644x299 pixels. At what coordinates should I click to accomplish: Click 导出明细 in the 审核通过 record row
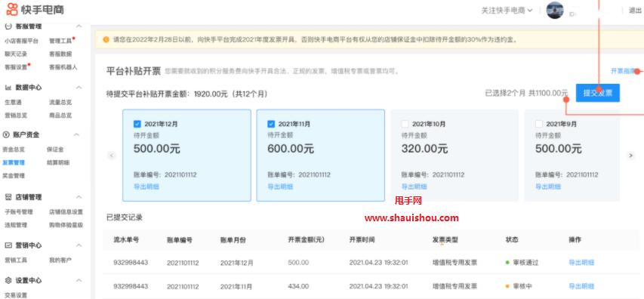581,263
